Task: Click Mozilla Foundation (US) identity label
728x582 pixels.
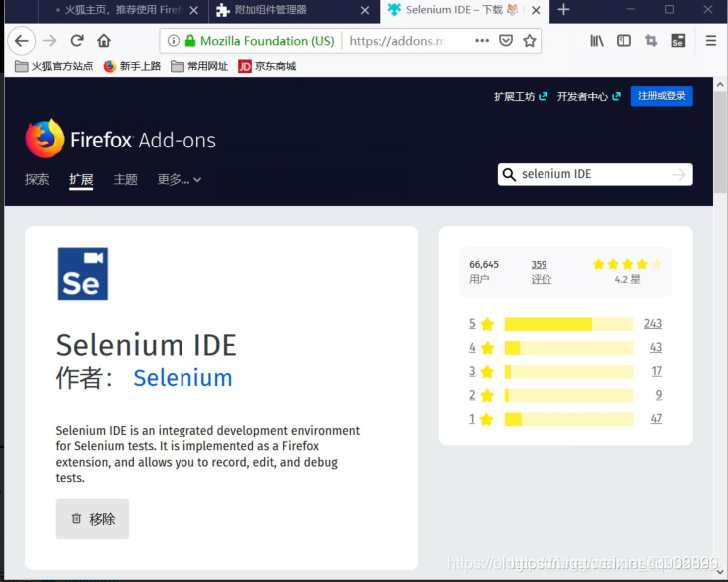Action: click(x=267, y=41)
